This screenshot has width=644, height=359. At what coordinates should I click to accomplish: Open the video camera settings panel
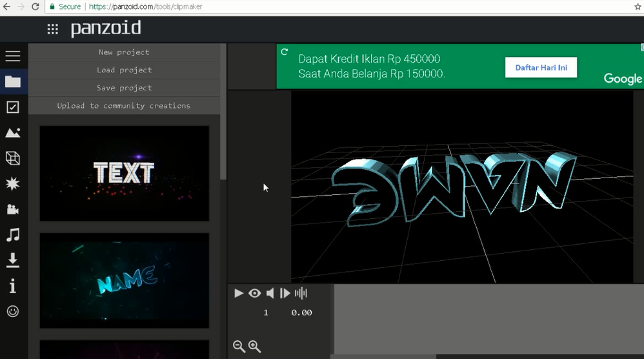pyautogui.click(x=13, y=209)
